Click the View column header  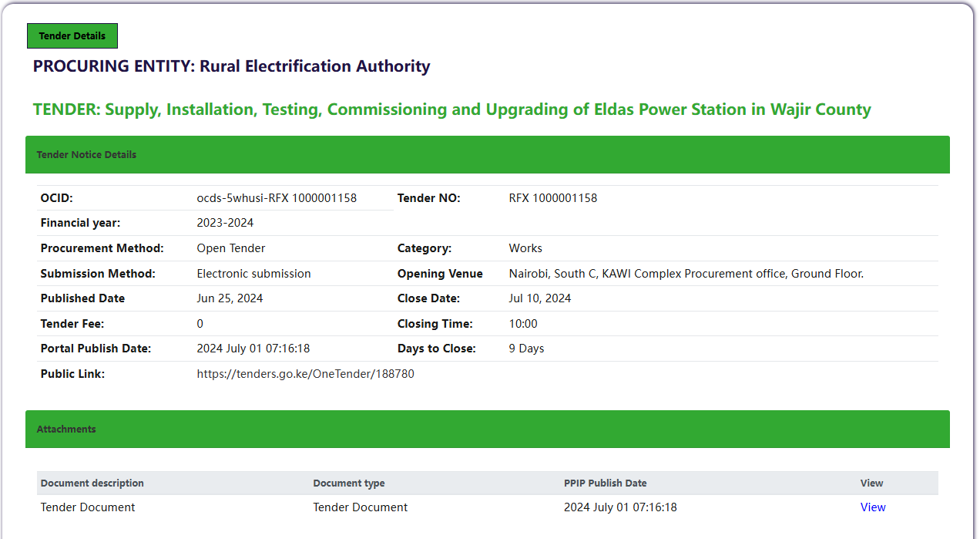pyautogui.click(x=871, y=483)
